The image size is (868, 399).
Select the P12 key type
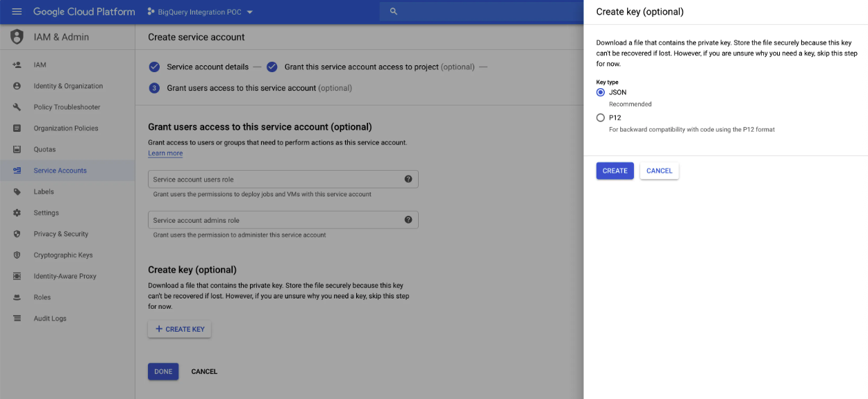[x=601, y=118]
